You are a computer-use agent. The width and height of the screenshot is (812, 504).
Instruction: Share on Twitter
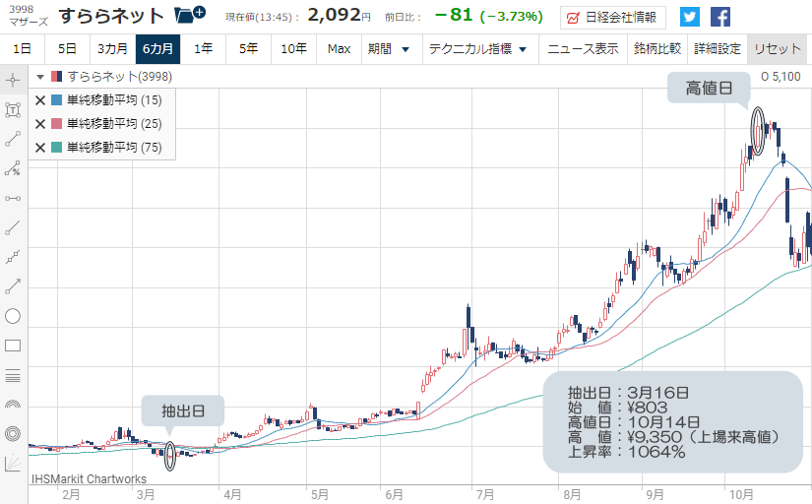pos(689,17)
